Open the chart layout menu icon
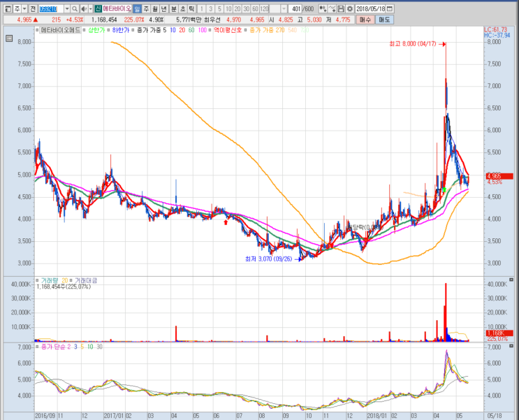 8,9
